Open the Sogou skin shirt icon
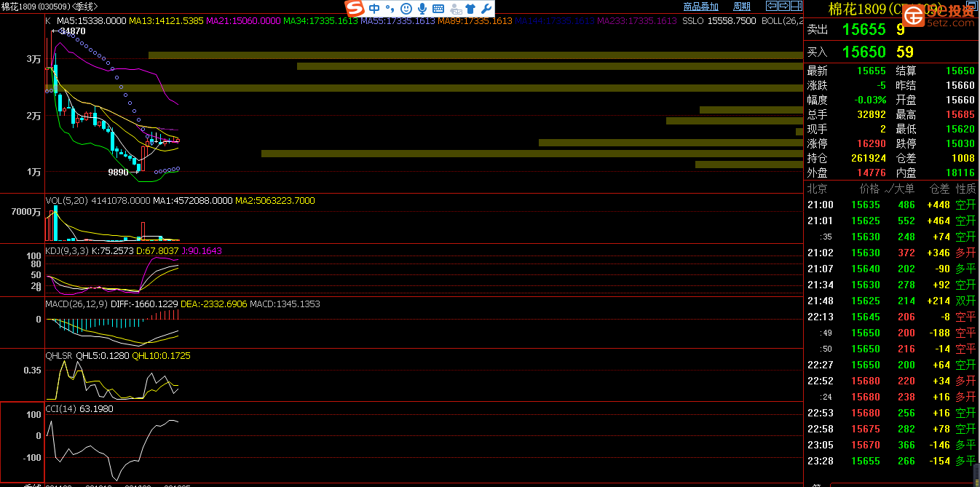 [470, 9]
